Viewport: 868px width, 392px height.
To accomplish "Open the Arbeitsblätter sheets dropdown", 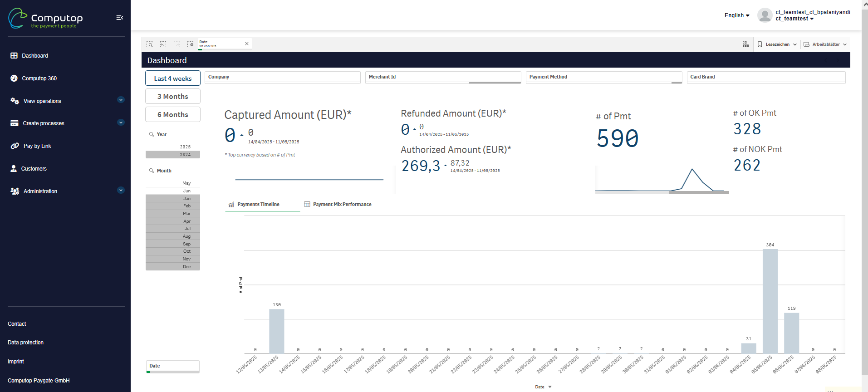I will [825, 44].
